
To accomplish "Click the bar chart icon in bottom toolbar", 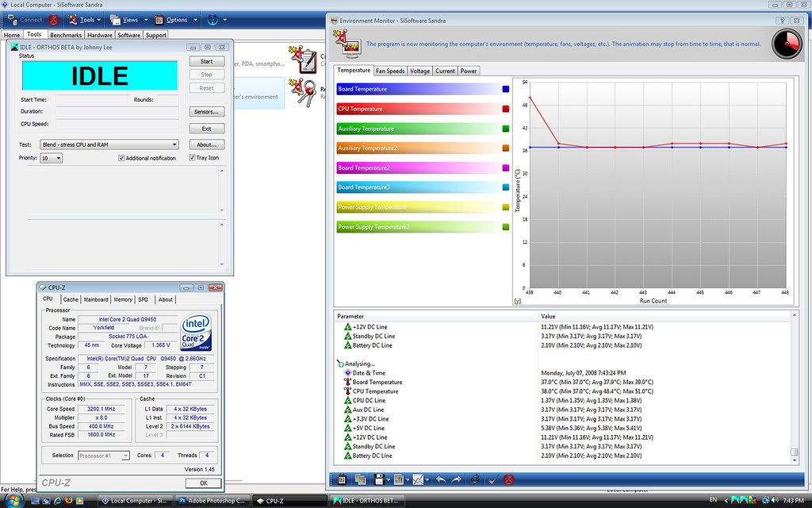I will pos(399,479).
